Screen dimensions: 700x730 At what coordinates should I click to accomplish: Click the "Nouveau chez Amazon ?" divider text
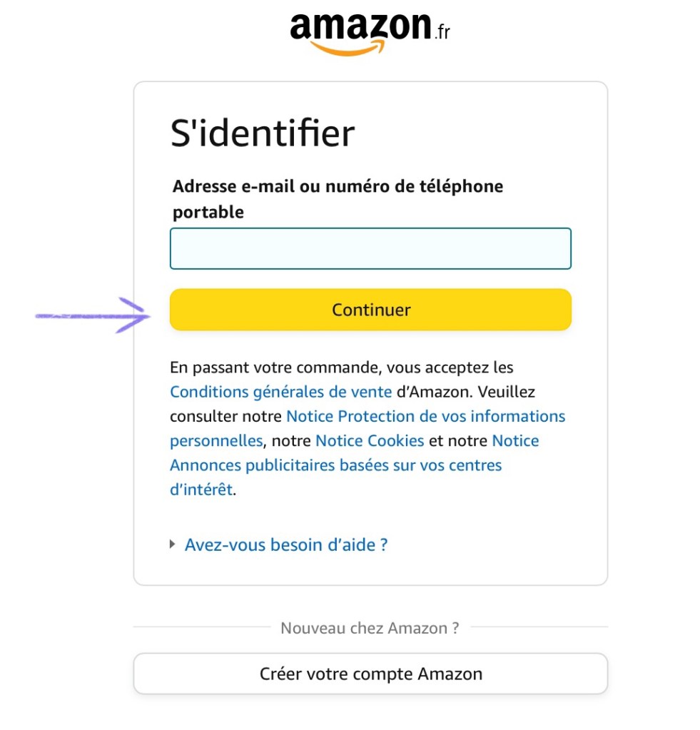pyautogui.click(x=370, y=628)
